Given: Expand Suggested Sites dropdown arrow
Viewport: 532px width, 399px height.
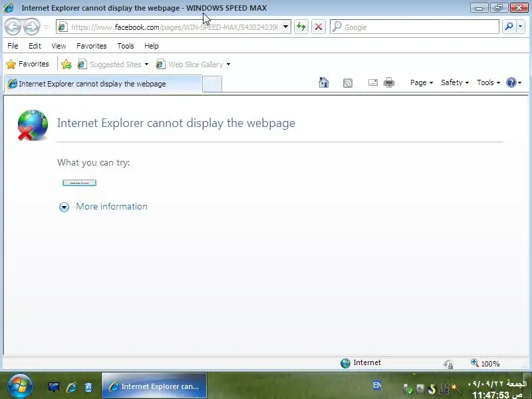Looking at the screenshot, I should [146, 64].
